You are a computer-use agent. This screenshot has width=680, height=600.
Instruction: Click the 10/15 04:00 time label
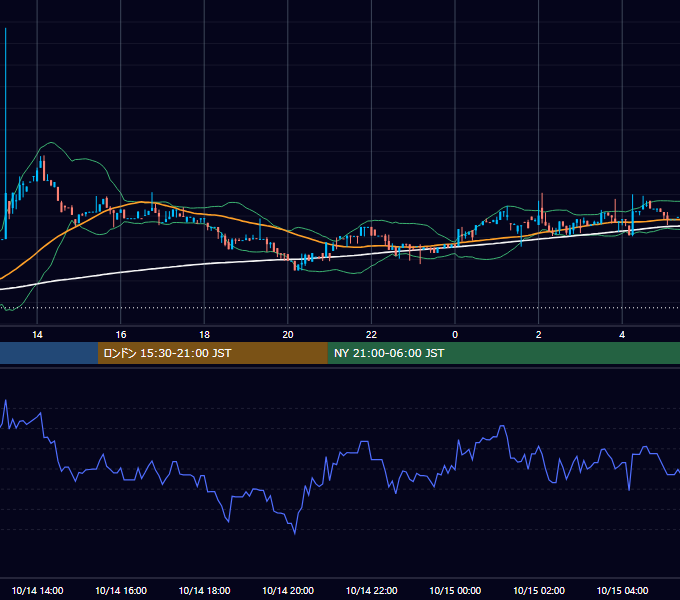[622, 590]
